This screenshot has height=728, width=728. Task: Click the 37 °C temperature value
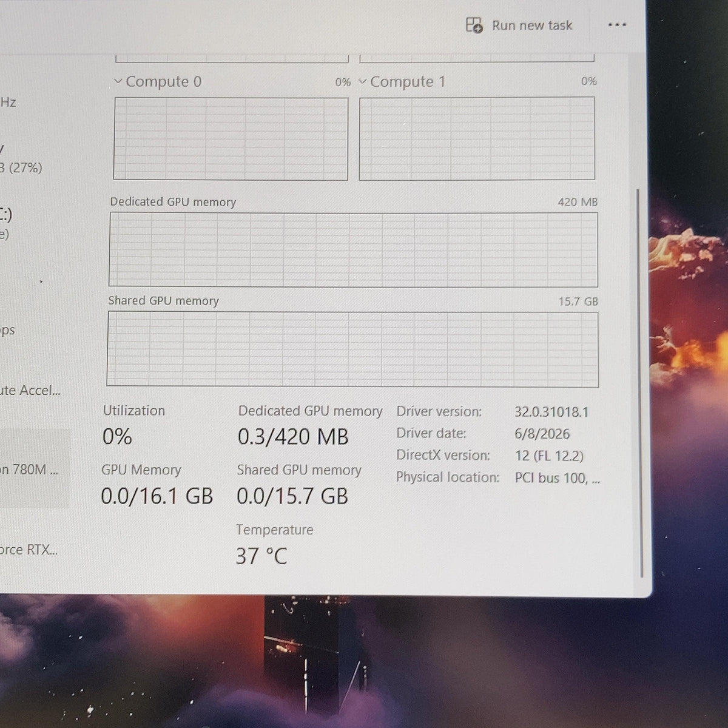coord(261,556)
